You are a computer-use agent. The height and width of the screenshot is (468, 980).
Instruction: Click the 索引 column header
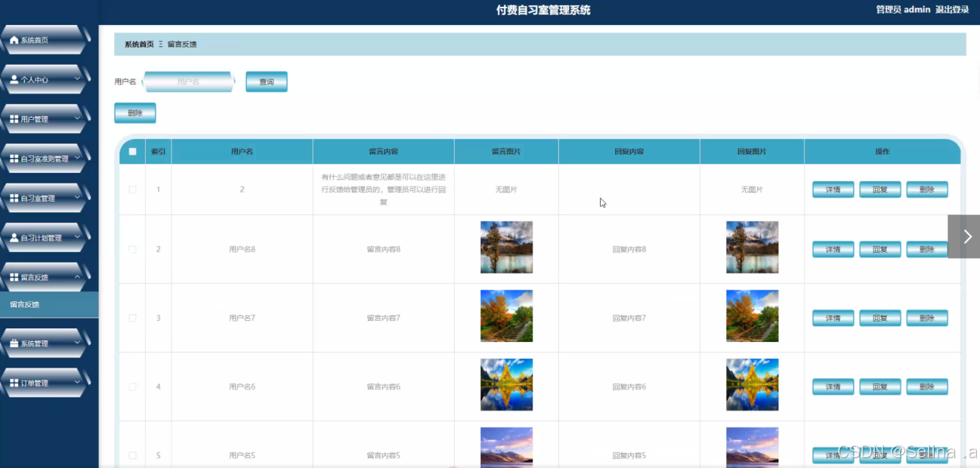click(158, 152)
